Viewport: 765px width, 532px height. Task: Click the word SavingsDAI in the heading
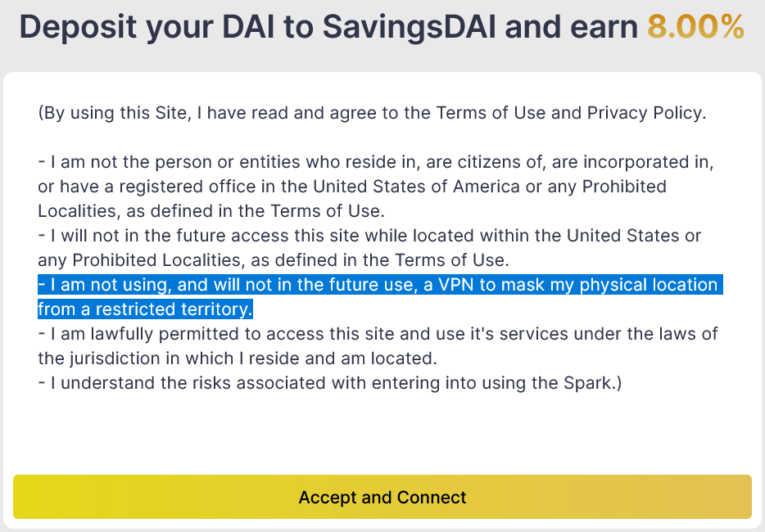click(x=410, y=27)
